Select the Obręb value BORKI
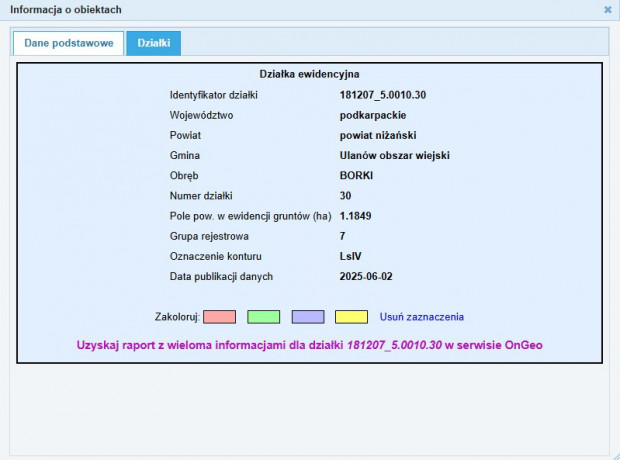The width and height of the screenshot is (620, 460). pos(357,175)
